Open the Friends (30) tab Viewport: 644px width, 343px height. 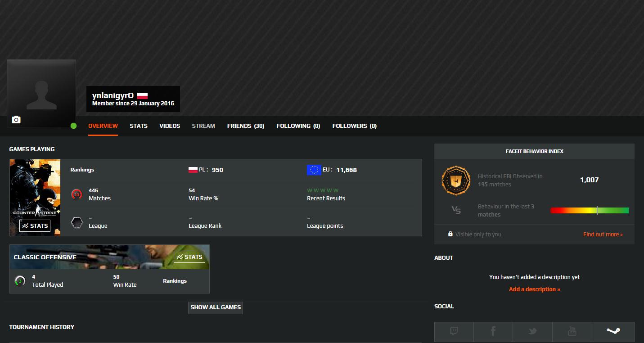coord(245,126)
